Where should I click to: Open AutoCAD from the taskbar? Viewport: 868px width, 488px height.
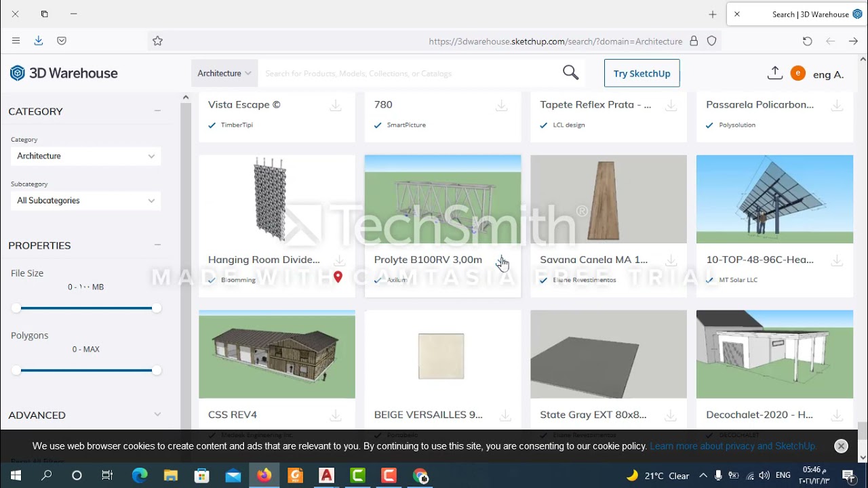coord(327,476)
